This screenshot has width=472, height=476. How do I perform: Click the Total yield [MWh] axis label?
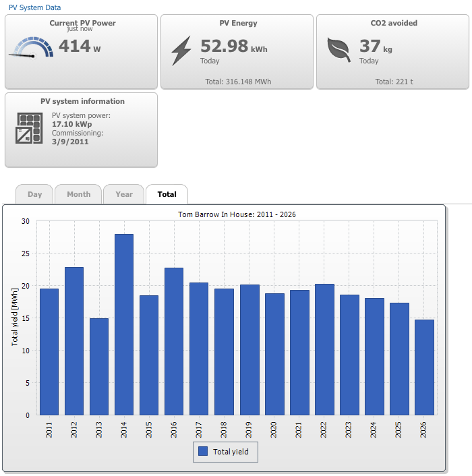click(x=15, y=317)
